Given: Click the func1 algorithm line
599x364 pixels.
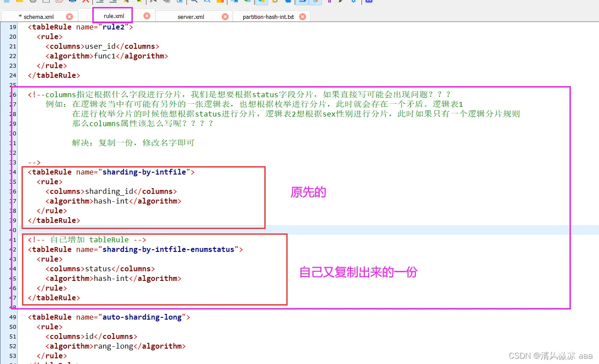Looking at the screenshot, I should point(107,56).
